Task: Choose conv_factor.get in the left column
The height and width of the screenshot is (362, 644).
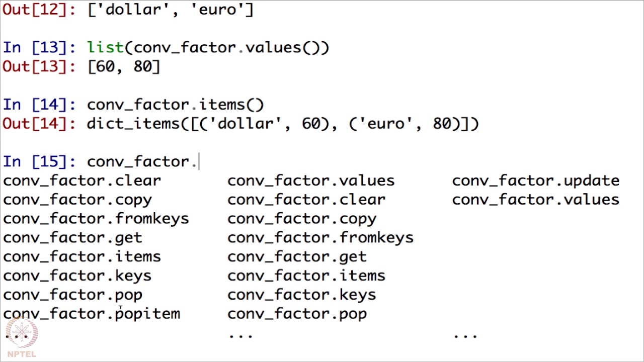Action: tap(72, 238)
